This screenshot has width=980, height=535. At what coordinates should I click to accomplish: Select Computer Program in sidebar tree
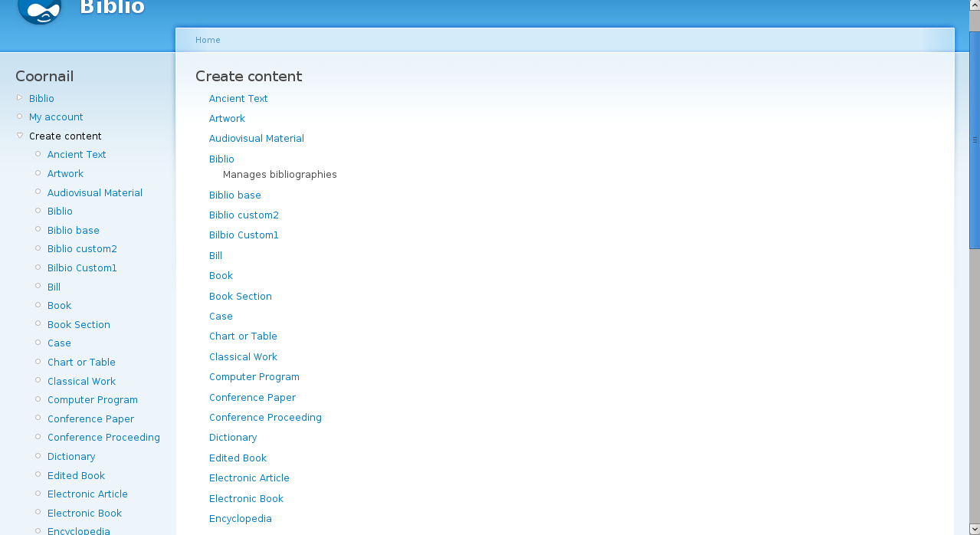93,400
